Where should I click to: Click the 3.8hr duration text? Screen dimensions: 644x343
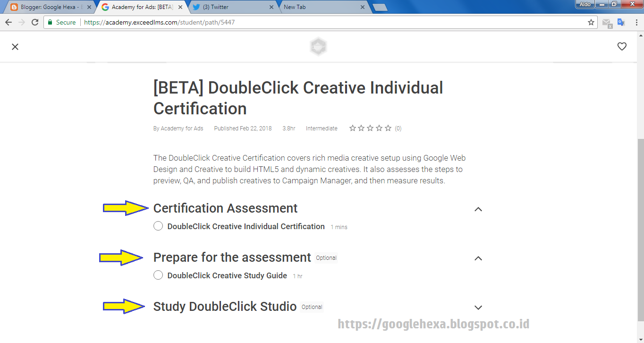coord(289,129)
